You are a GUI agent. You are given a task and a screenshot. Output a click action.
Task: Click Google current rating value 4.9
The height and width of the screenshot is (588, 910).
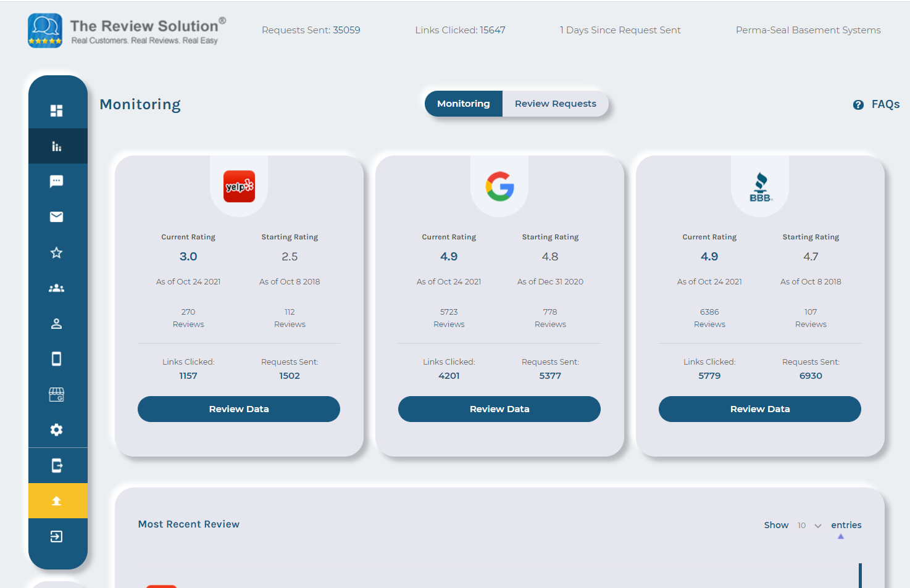click(x=449, y=257)
